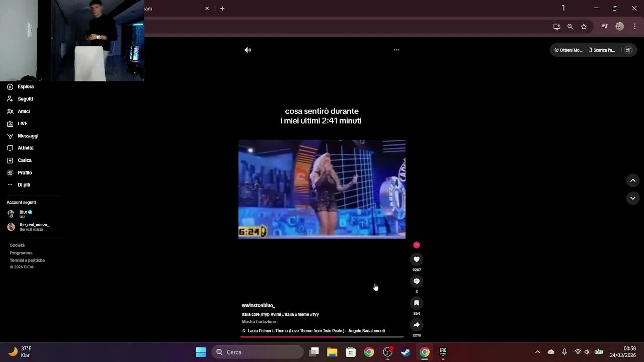Click the Programma footer link
The width and height of the screenshot is (644, 362).
pos(21,253)
